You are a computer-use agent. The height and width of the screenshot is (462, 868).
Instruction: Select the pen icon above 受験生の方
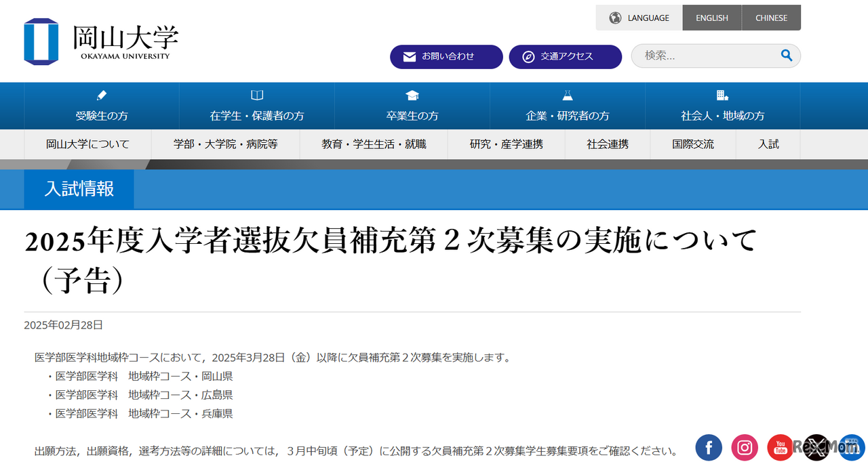pyautogui.click(x=100, y=96)
